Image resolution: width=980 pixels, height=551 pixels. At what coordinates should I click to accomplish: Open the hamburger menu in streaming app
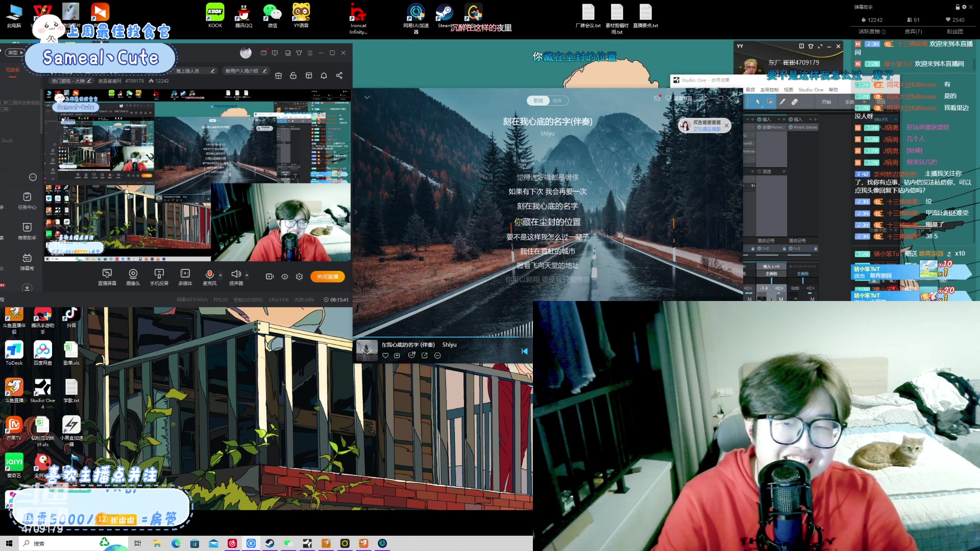click(x=310, y=53)
